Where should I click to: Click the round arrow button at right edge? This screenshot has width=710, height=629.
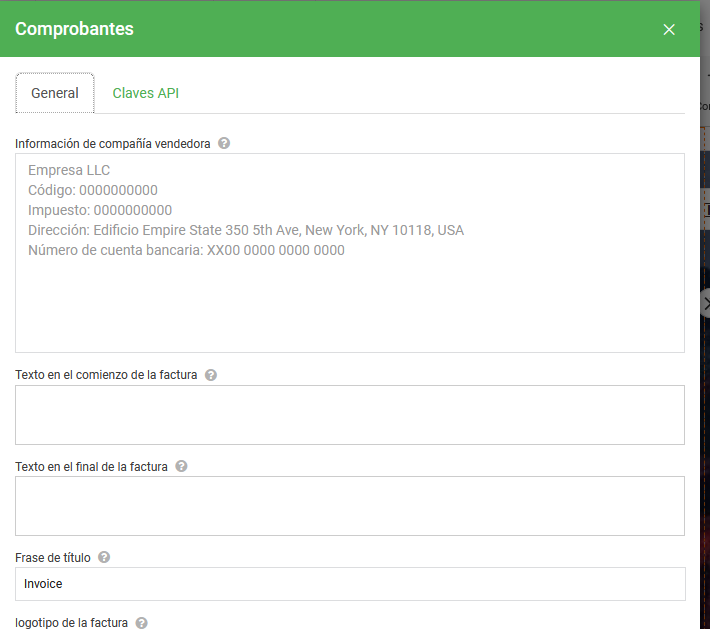click(705, 304)
